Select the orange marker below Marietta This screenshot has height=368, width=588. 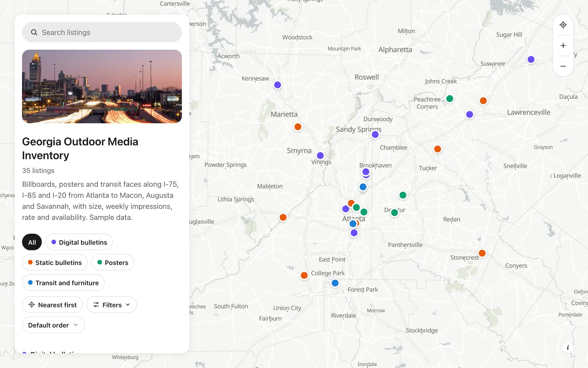(298, 127)
